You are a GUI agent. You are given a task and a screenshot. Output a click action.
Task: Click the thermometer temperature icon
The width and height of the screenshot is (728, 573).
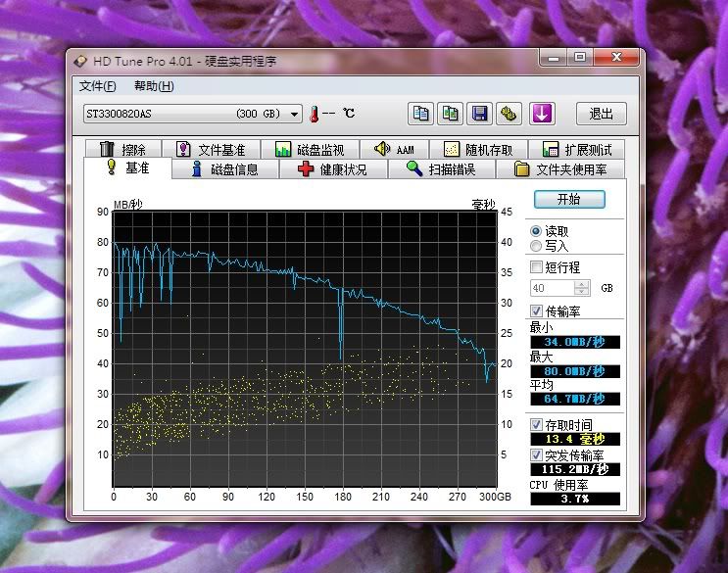tap(315, 114)
